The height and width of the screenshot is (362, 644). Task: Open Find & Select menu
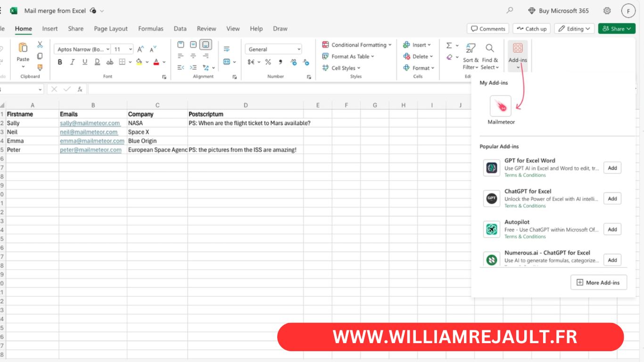tap(490, 57)
